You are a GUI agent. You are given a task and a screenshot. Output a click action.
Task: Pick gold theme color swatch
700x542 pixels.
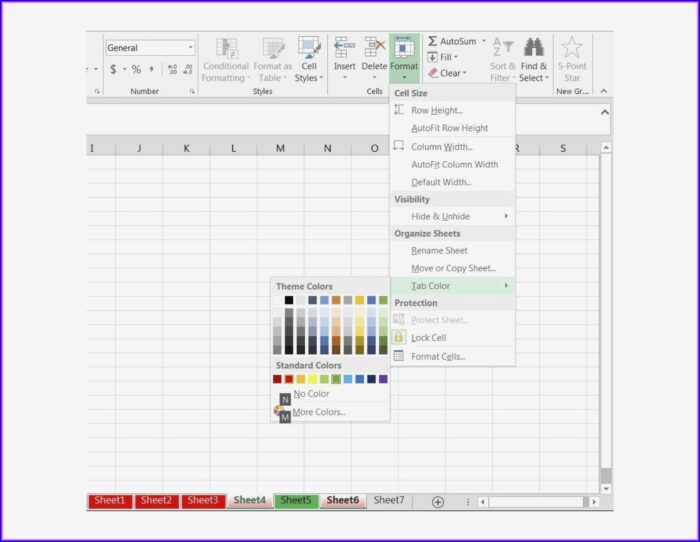point(359,300)
